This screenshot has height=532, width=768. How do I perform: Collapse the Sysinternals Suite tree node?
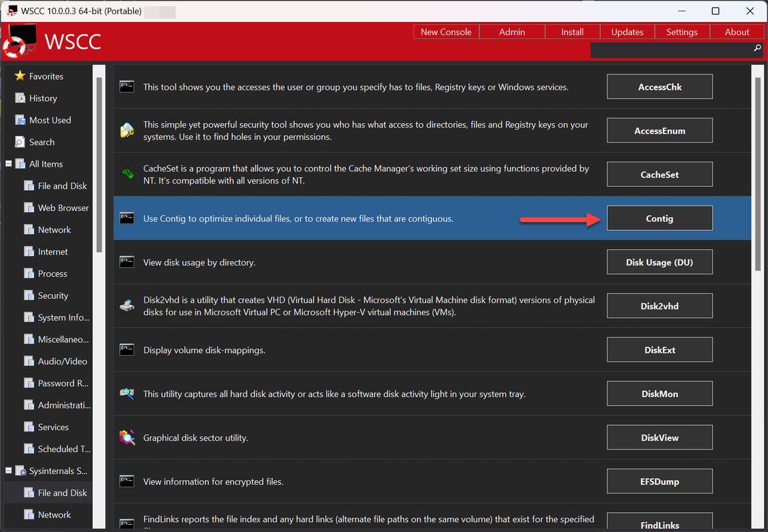9,470
